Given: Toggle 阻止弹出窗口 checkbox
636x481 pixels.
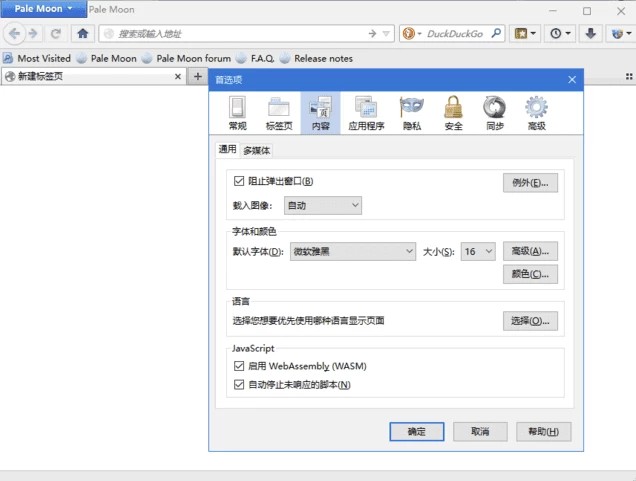Looking at the screenshot, I should (x=239, y=181).
